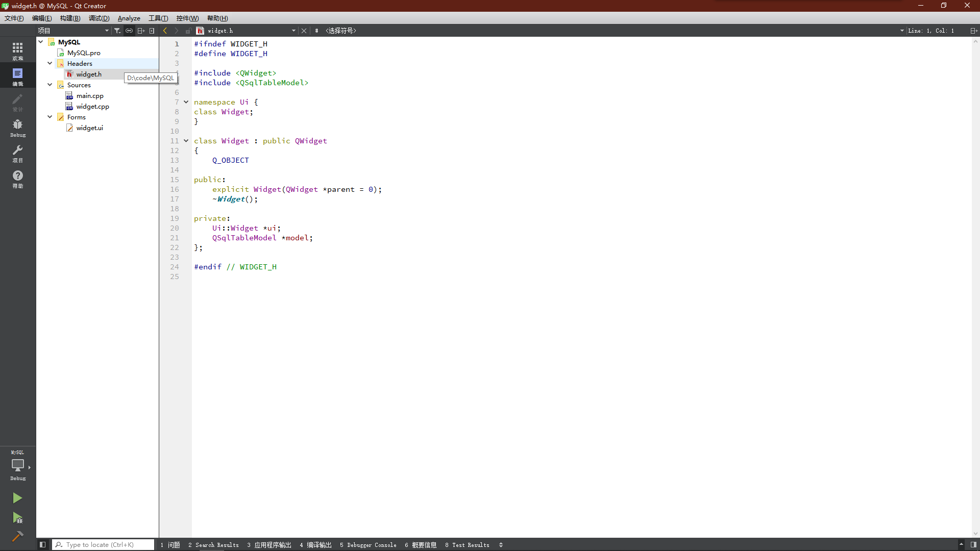Screen dimensions: 980x551
Task: Go back in editor navigation history
Action: [x=165, y=31]
